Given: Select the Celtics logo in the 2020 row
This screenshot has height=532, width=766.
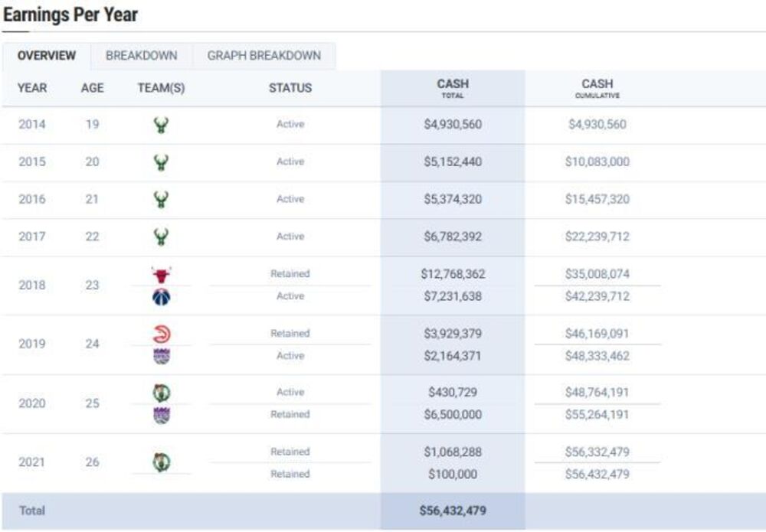Looking at the screenshot, I should tap(161, 393).
